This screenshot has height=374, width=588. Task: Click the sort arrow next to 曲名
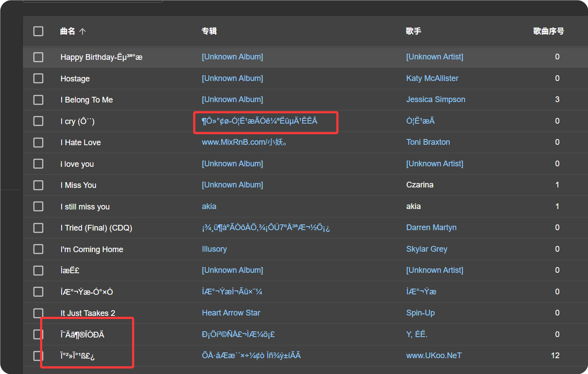[82, 31]
